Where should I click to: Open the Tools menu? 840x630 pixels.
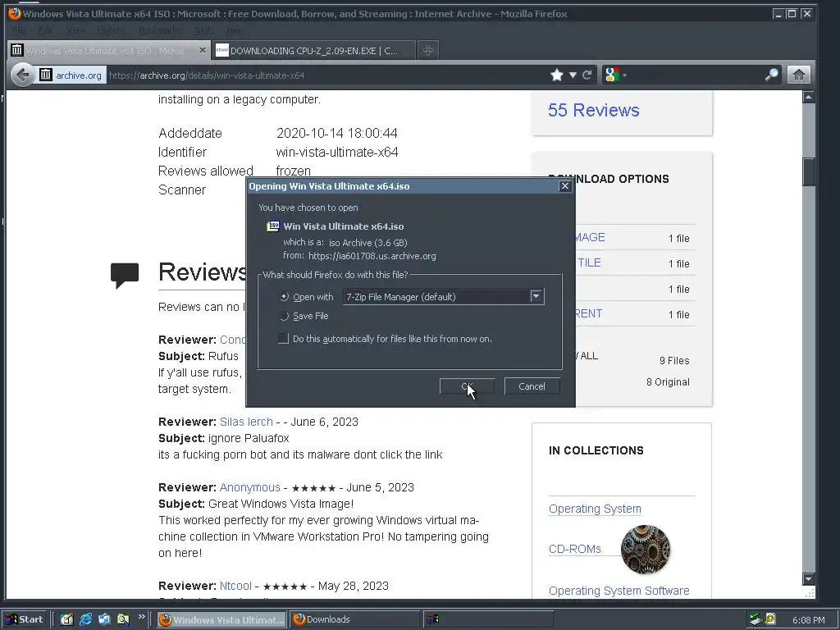click(x=203, y=30)
